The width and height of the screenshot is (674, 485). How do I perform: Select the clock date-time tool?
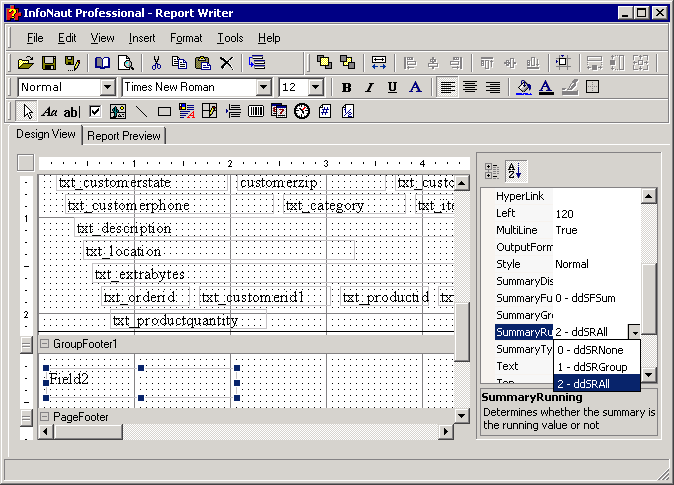(302, 111)
